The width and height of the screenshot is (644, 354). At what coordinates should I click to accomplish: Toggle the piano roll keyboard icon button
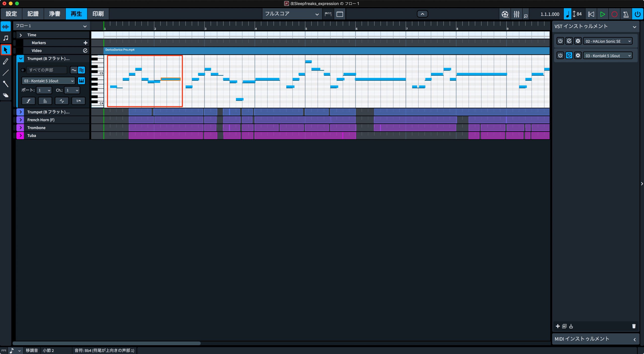(82, 81)
